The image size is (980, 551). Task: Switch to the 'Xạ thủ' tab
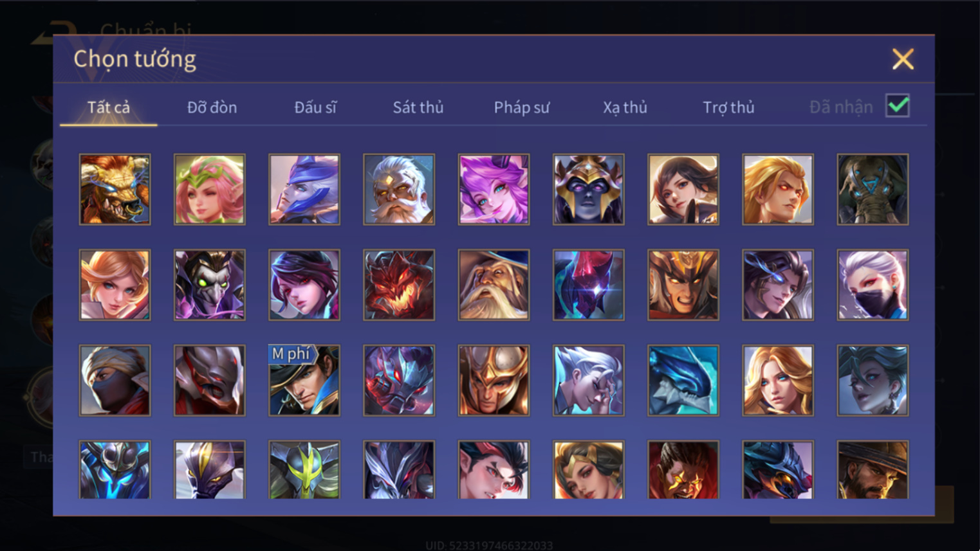(625, 107)
